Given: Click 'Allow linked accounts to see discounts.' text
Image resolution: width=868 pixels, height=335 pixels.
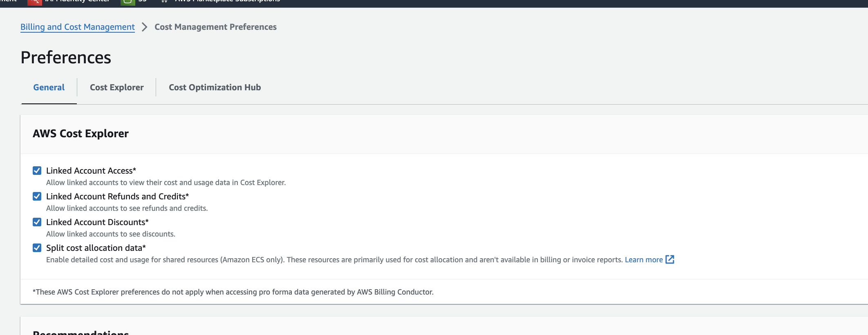Looking at the screenshot, I should (111, 234).
